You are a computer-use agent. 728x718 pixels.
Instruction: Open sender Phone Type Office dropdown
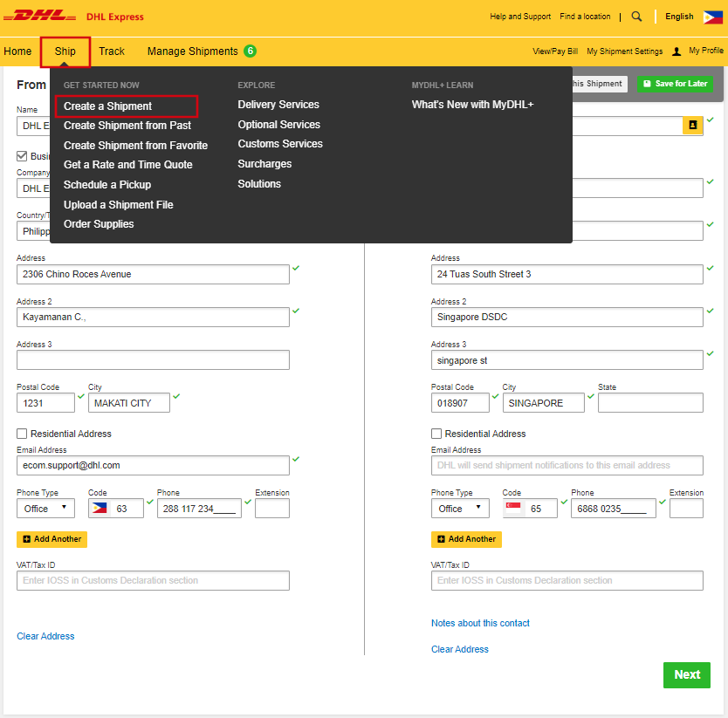(x=45, y=509)
